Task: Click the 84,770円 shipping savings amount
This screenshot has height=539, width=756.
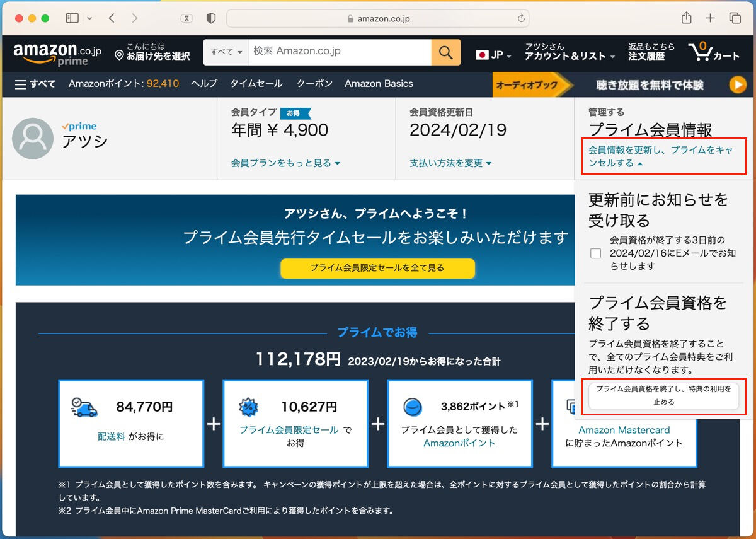Action: coord(144,407)
